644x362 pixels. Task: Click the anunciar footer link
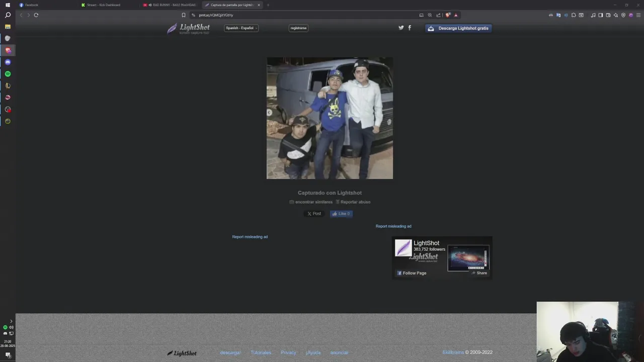point(339,352)
